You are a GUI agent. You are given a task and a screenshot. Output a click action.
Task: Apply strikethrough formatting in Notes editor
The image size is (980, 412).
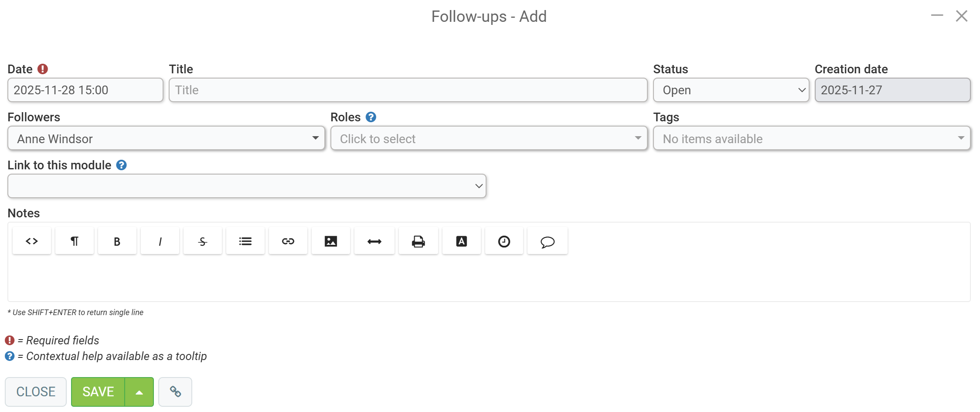point(203,241)
